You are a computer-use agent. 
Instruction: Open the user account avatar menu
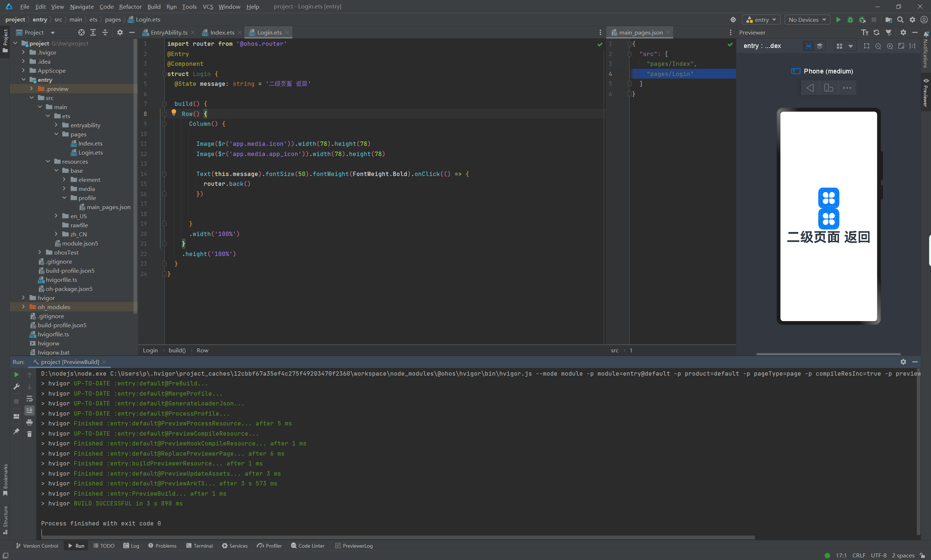click(x=924, y=20)
